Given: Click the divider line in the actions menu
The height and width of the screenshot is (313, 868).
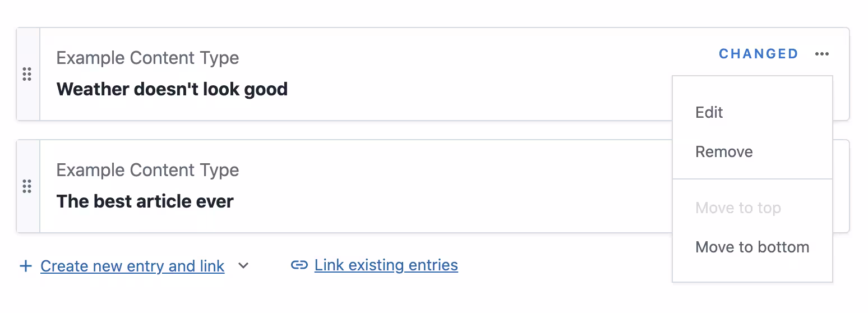Looking at the screenshot, I should click(752, 179).
